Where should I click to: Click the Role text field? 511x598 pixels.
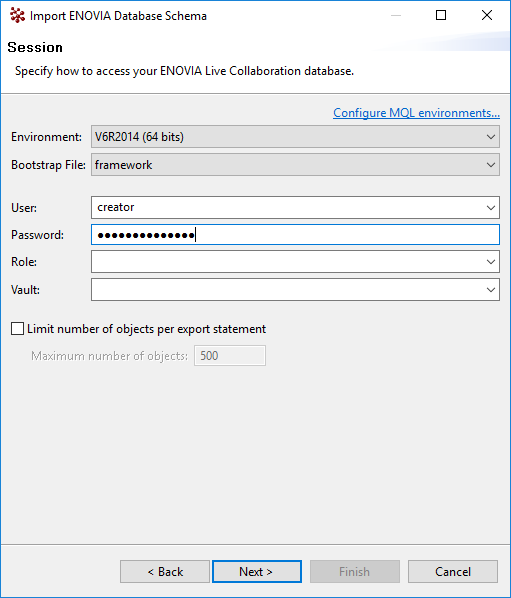[288, 262]
